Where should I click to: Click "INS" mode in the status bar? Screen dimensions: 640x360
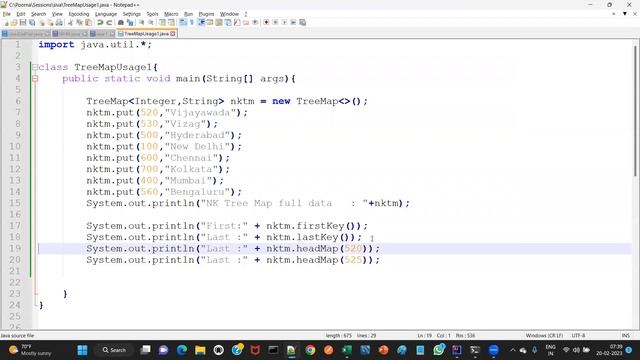[626, 336]
